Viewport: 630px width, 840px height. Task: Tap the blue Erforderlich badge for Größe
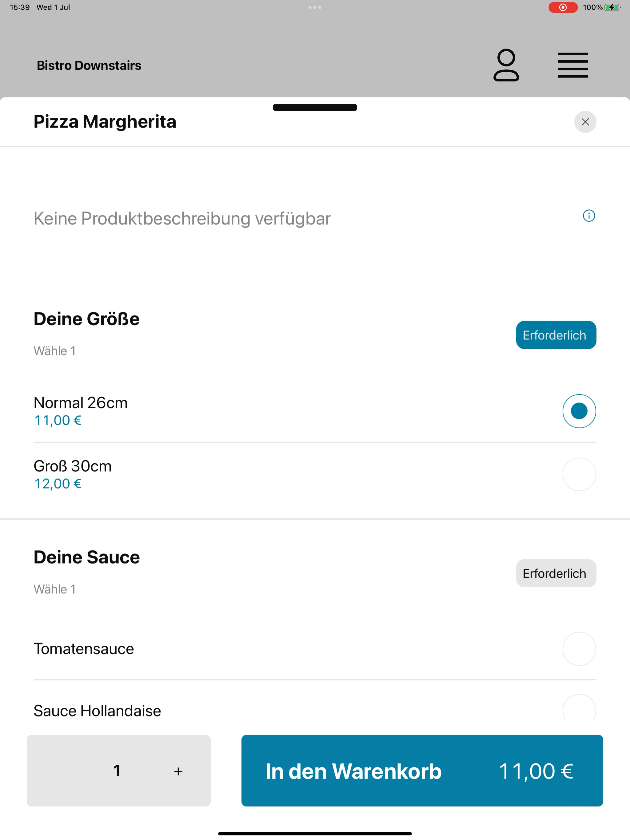pyautogui.click(x=556, y=335)
